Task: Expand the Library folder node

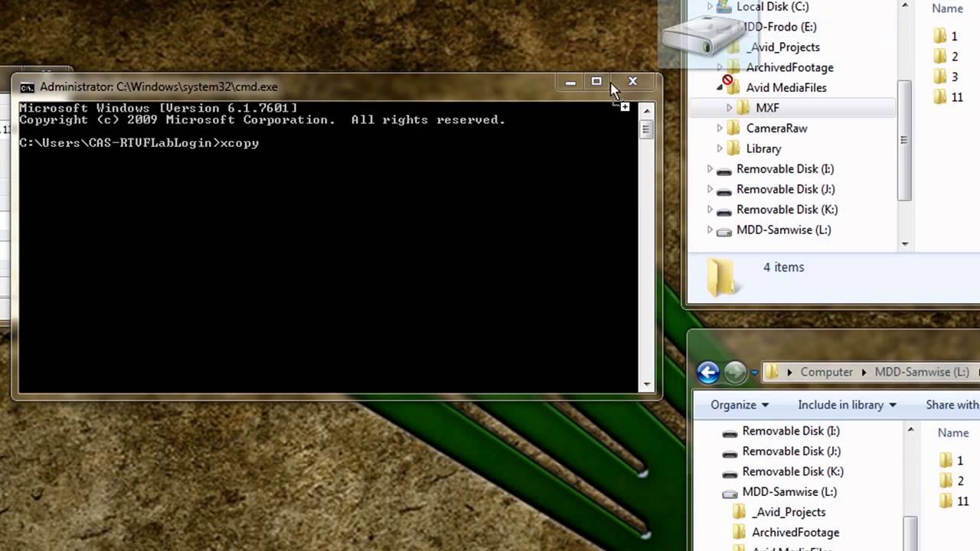Action: [720, 148]
